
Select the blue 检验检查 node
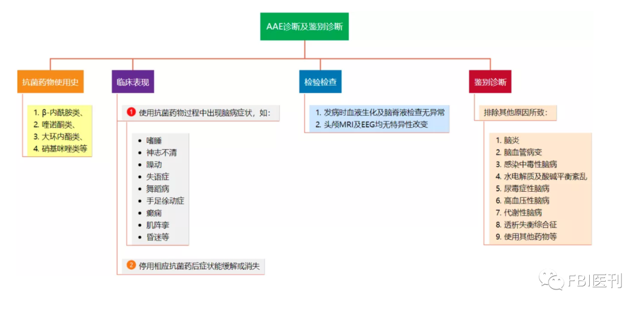click(x=320, y=82)
